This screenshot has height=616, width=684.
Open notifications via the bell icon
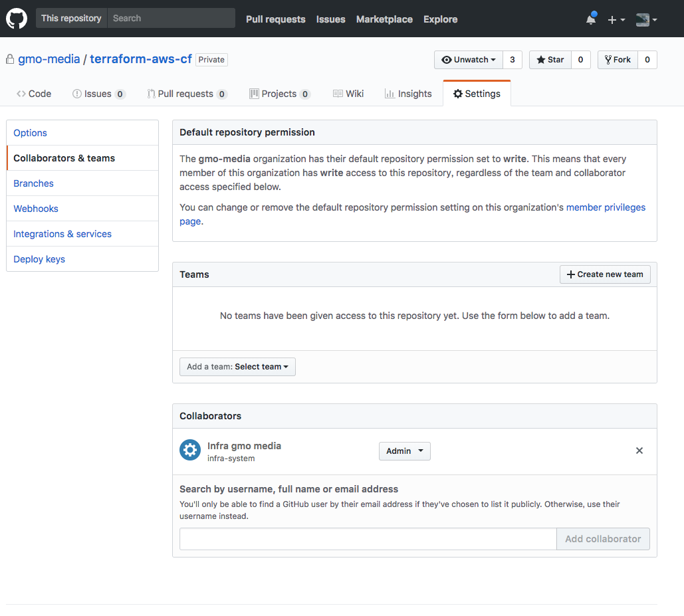click(590, 19)
